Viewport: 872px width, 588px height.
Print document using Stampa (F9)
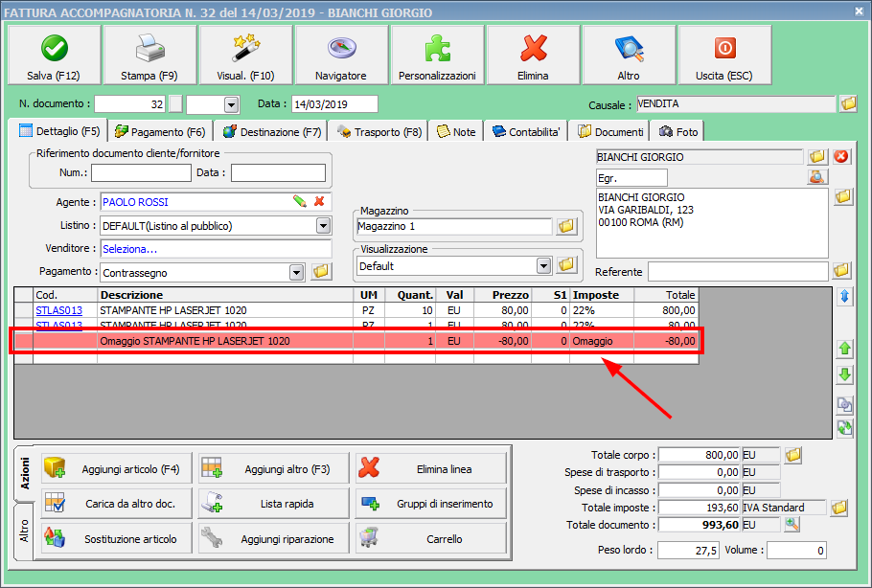tap(149, 55)
